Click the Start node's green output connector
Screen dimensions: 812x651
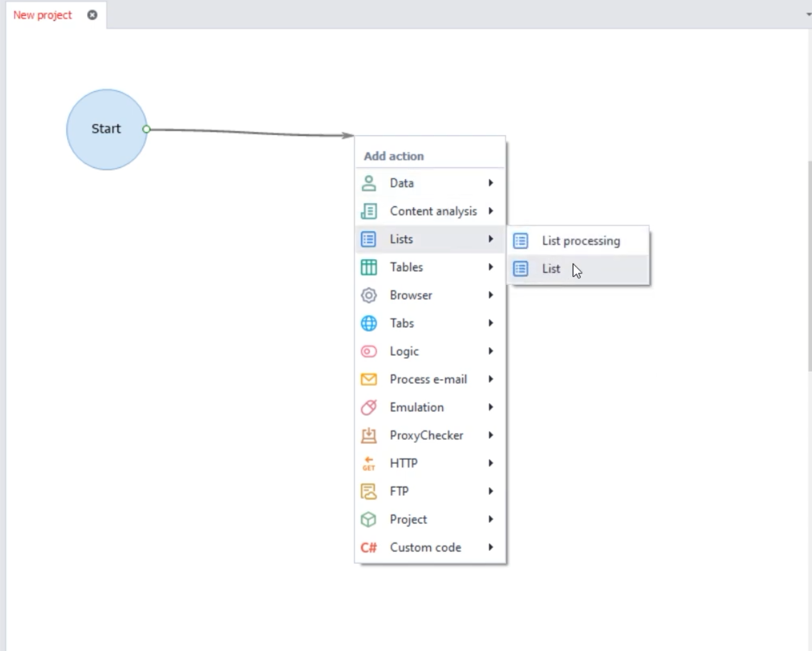coord(146,129)
